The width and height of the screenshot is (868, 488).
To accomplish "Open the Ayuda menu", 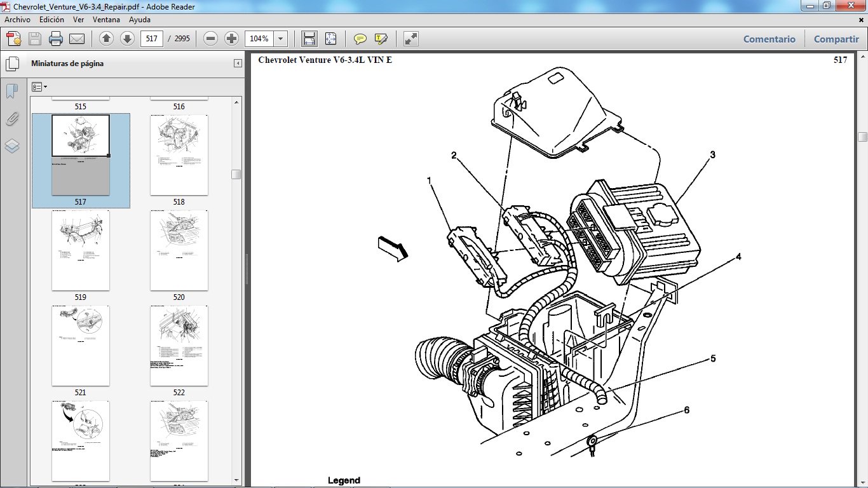I will (x=140, y=20).
